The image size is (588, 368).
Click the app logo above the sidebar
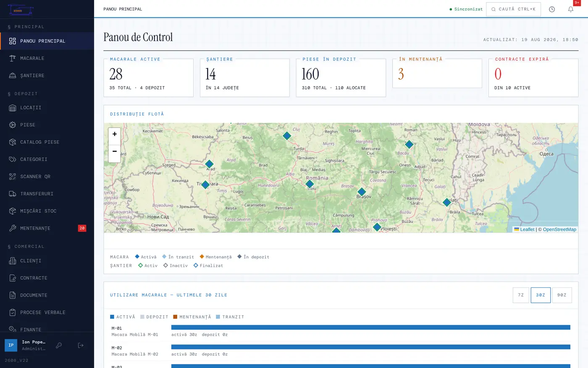(21, 9)
